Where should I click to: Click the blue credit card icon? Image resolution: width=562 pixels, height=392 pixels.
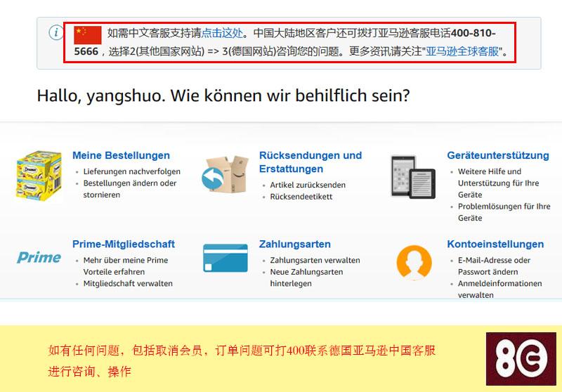pyautogui.click(x=226, y=258)
